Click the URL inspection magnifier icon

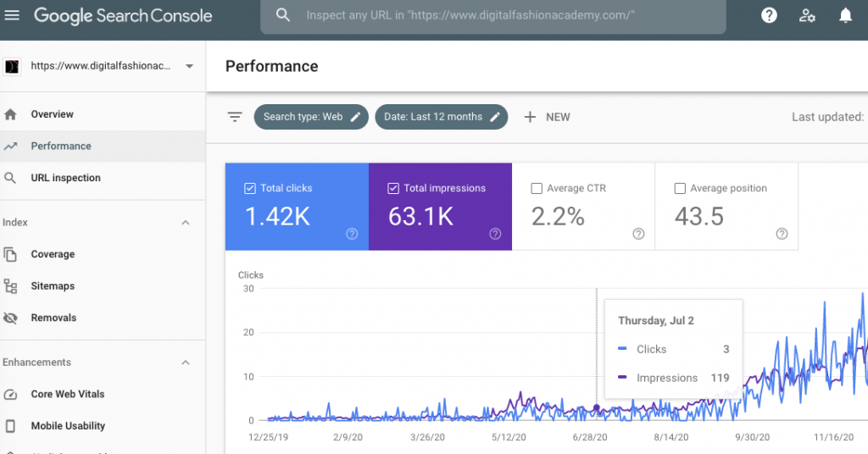[x=10, y=178]
